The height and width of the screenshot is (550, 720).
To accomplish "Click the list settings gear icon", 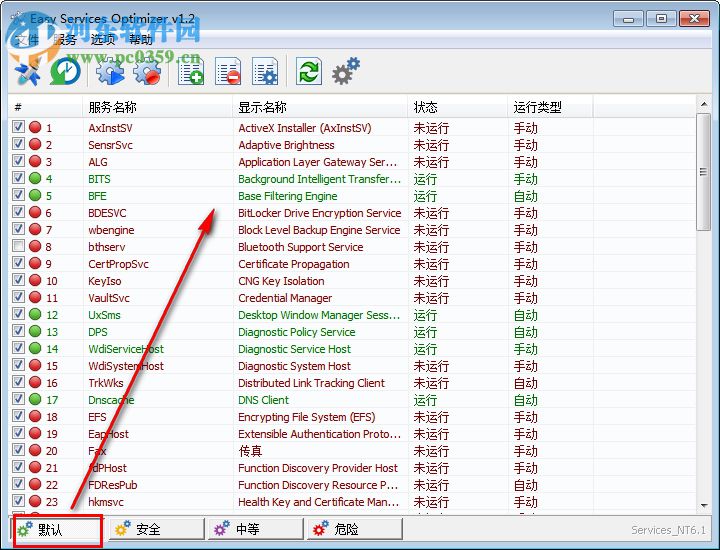I will click(265, 72).
